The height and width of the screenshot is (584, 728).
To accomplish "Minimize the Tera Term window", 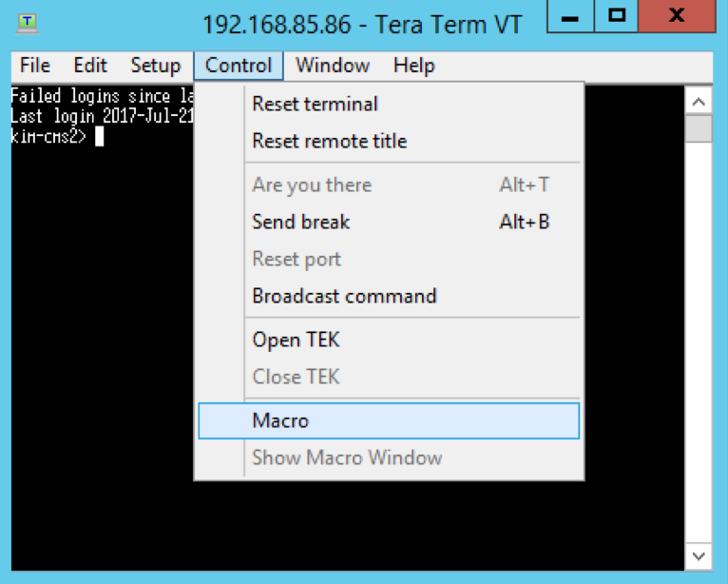I will (570, 17).
